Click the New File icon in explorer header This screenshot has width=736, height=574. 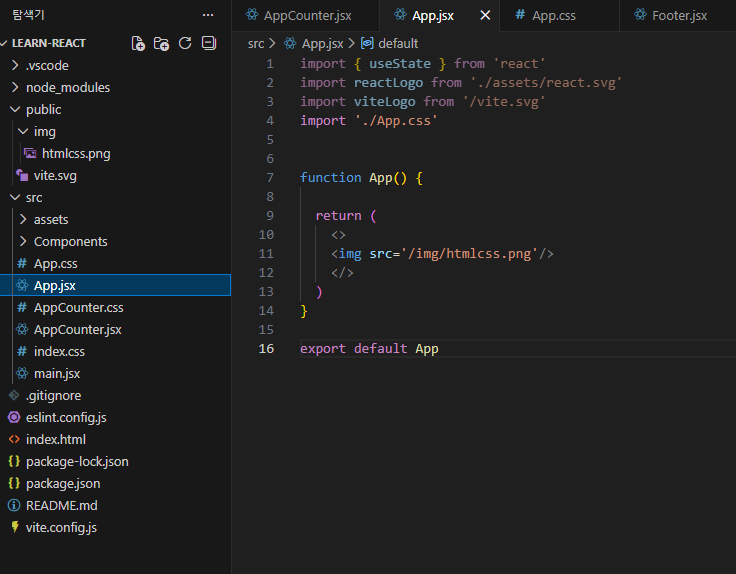(139, 43)
